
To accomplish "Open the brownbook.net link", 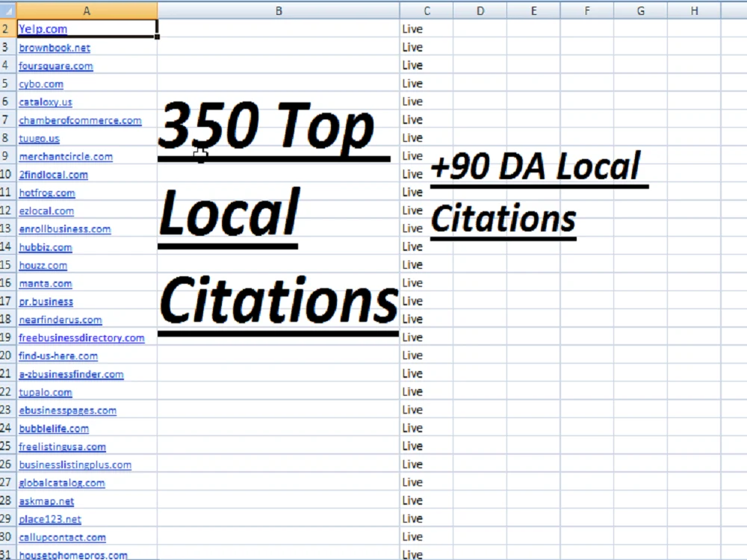I will click(55, 48).
